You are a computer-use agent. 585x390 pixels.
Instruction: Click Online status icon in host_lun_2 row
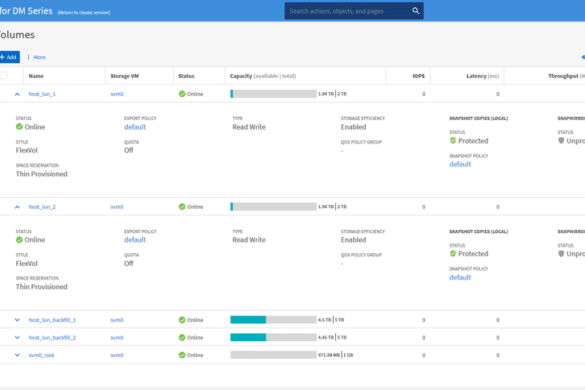[x=182, y=206]
